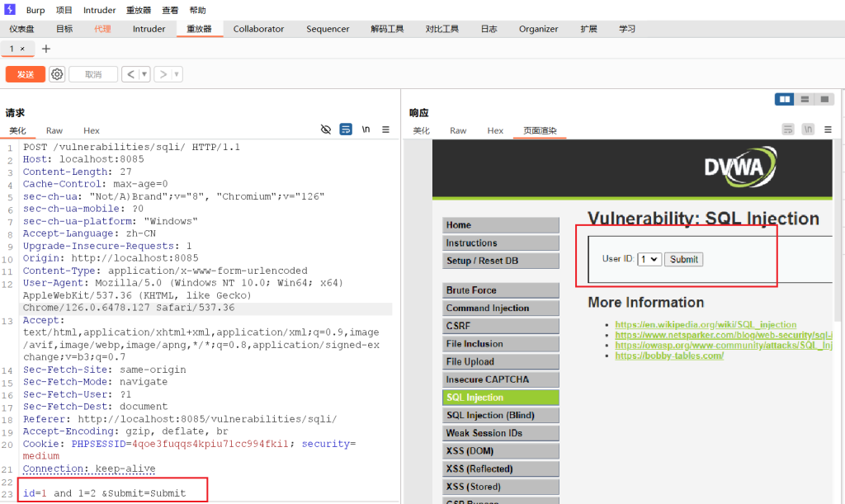Screen dimensions: 845x504
Task: Toggle show non-printable \n characters in request
Action: 366,130
